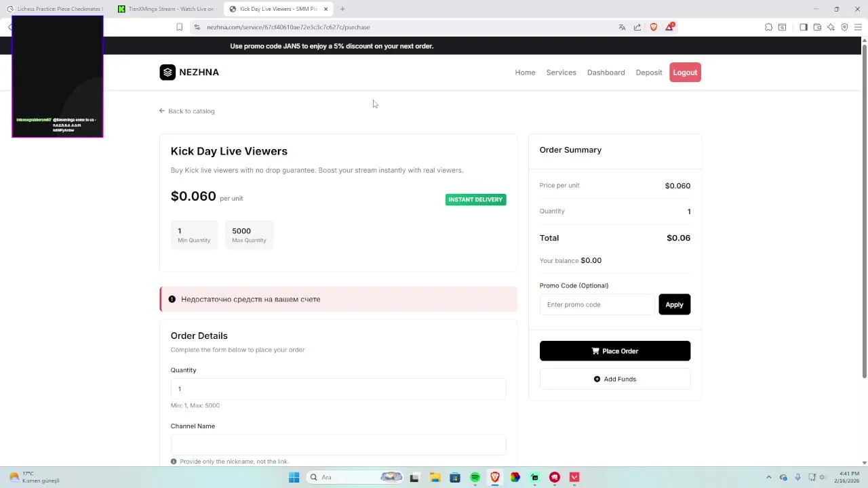Click the INSTANT DELIVERY badge
The width and height of the screenshot is (868, 488).
(x=475, y=199)
